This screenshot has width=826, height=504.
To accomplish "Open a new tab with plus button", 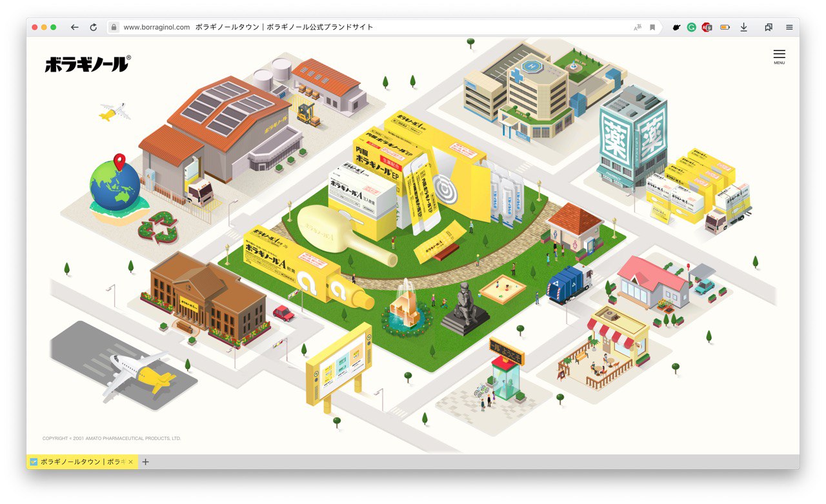I will tap(145, 462).
